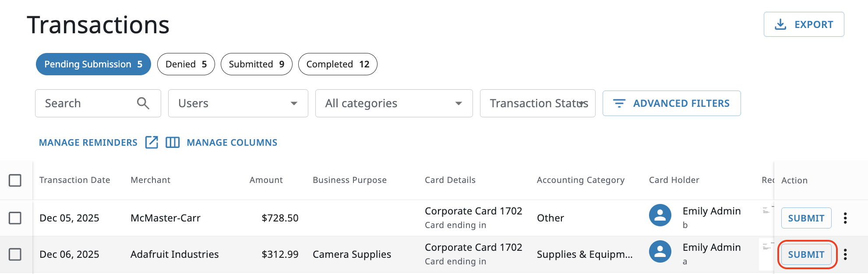The image size is (868, 274).
Task: Toggle the select-all transactions checkbox
Action: pos(15,180)
